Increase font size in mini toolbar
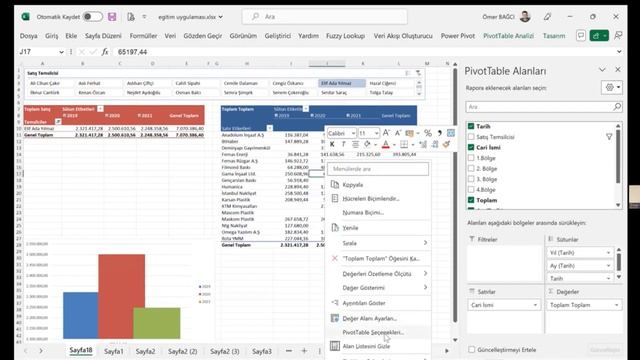 point(386,133)
